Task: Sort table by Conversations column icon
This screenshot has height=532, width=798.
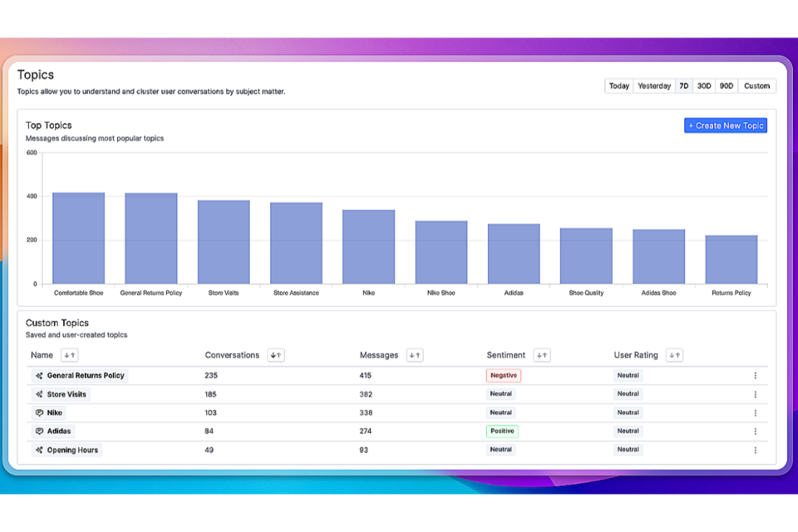Action: 276,355
